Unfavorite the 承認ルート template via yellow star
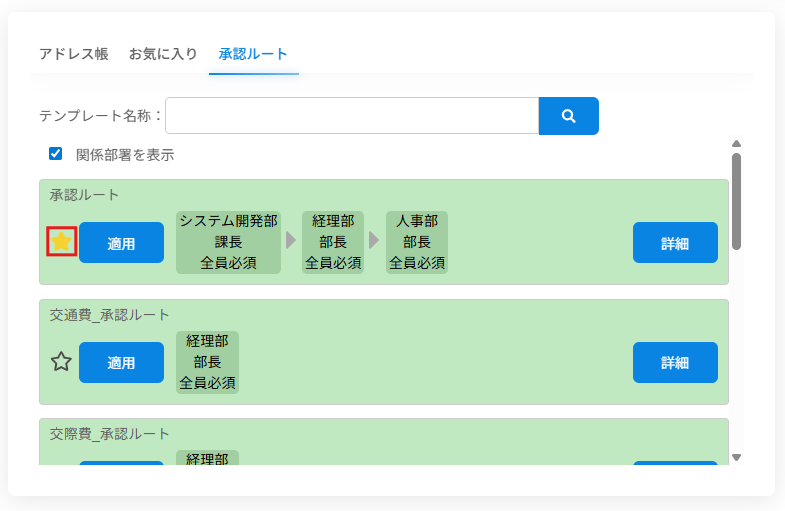The height and width of the screenshot is (511, 785). click(62, 241)
